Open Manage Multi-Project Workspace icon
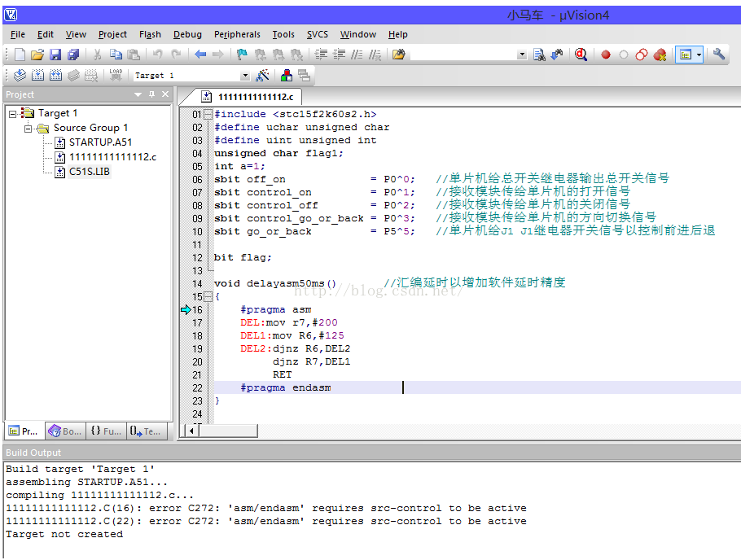Viewport: 741px width, 560px height. [305, 75]
